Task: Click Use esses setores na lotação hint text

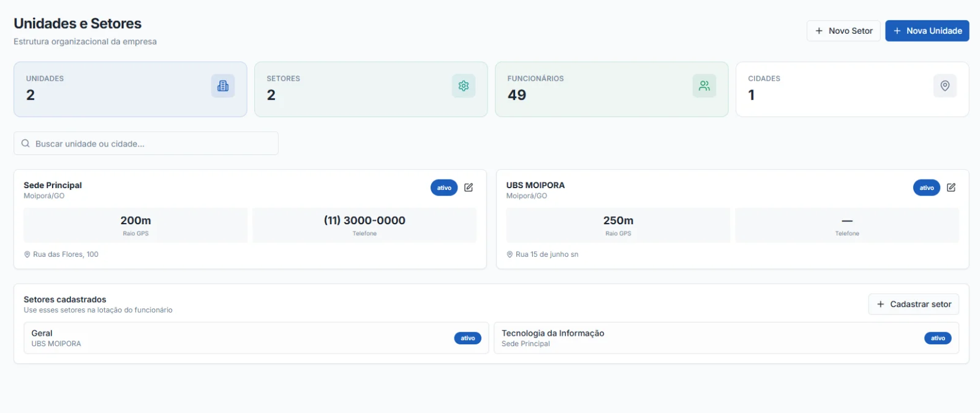Action: click(98, 310)
